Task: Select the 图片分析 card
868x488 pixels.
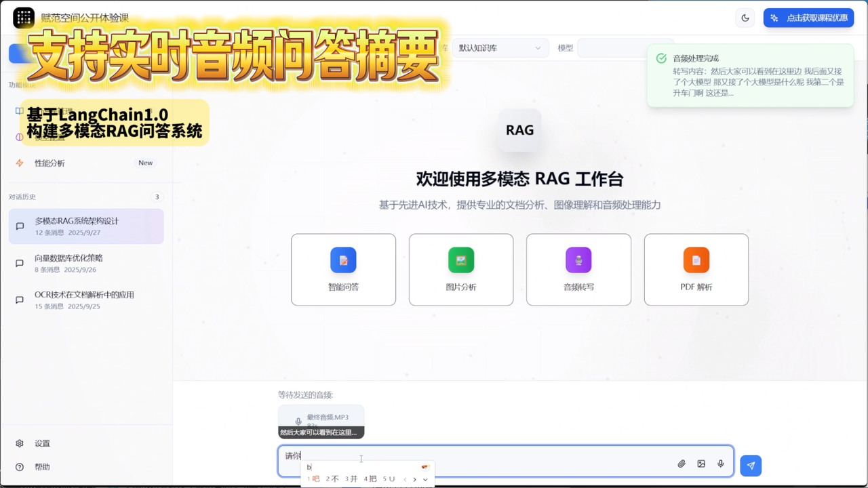Action: (461, 270)
